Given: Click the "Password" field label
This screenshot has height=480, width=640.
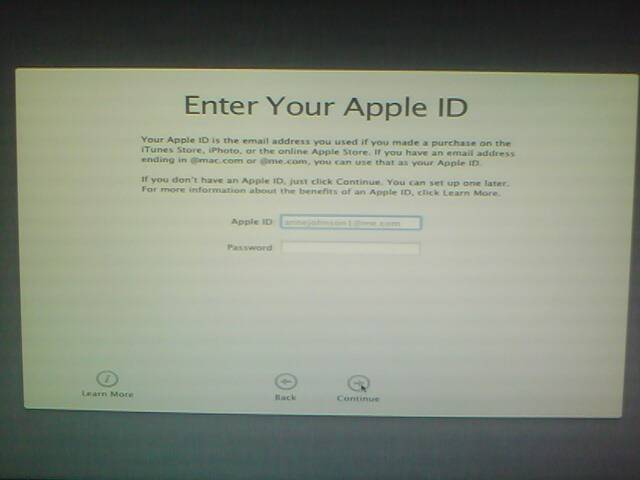Looking at the screenshot, I should pos(249,248).
